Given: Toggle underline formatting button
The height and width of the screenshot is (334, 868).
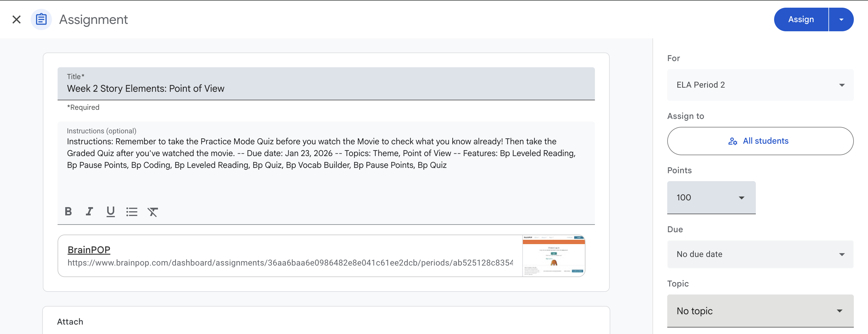Looking at the screenshot, I should tap(110, 212).
